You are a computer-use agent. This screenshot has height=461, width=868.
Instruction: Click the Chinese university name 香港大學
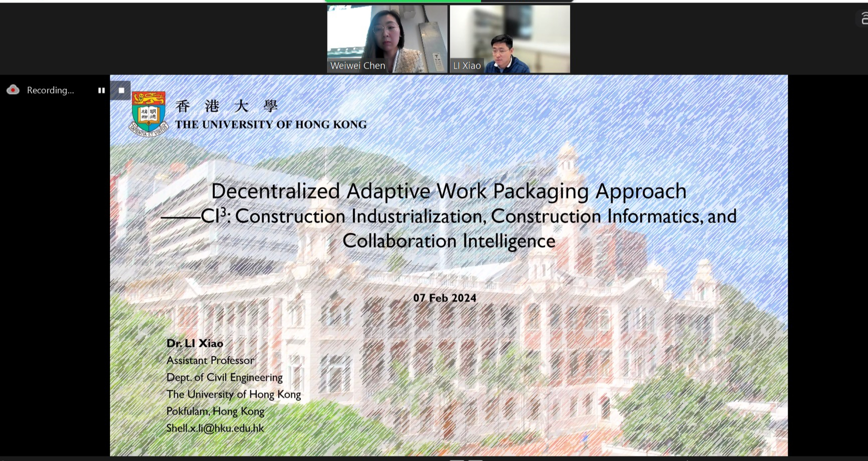click(227, 106)
